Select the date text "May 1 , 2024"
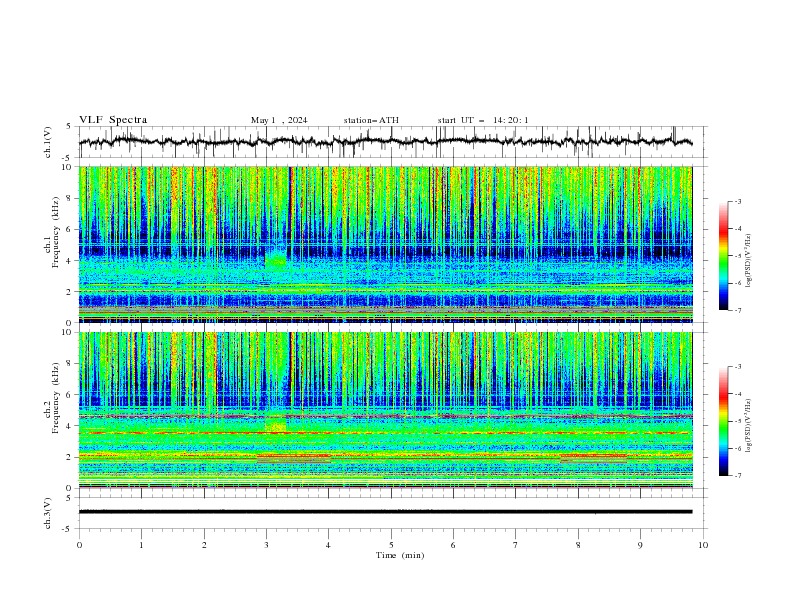Viewport: 792px width, 612px height. pyautogui.click(x=279, y=120)
